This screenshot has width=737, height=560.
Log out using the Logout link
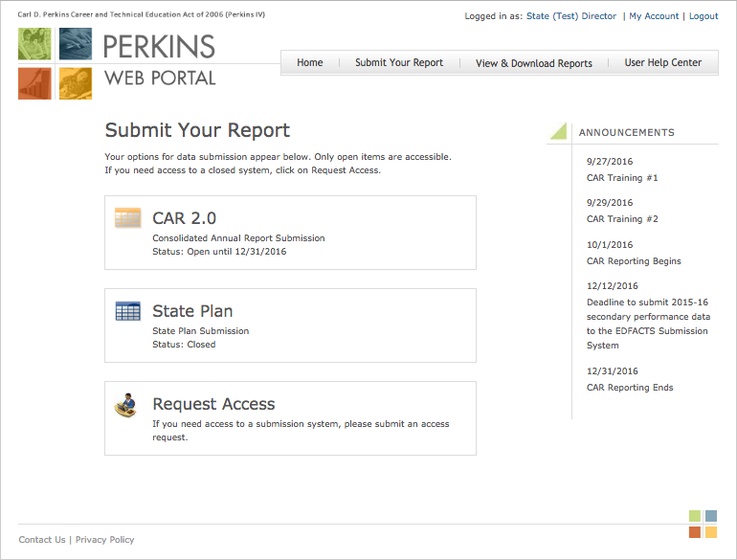[x=703, y=16]
